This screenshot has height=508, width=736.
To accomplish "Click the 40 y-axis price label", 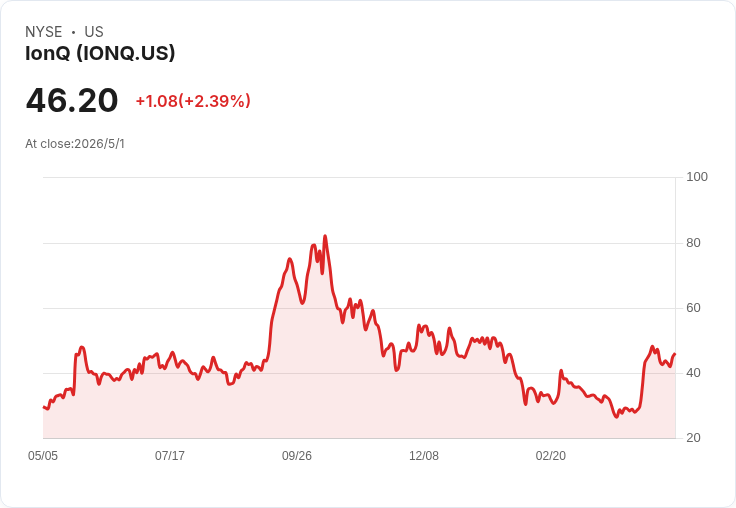I will [x=693, y=373].
